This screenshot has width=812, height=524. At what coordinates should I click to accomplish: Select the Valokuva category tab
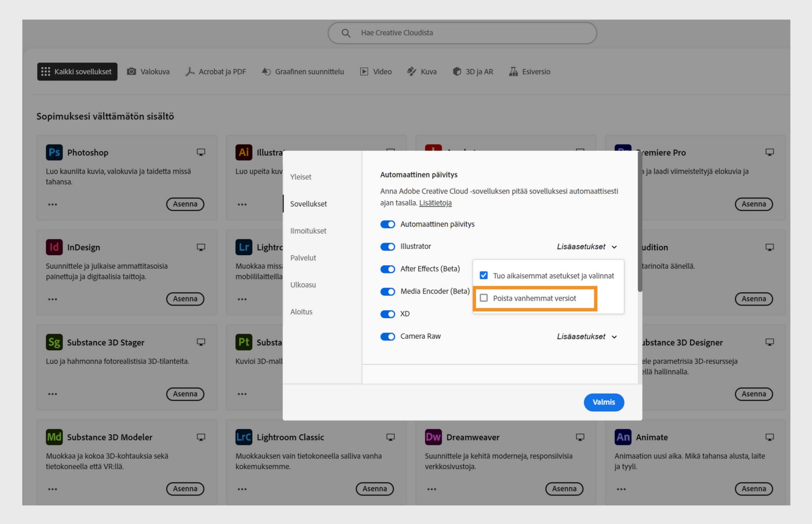point(148,72)
